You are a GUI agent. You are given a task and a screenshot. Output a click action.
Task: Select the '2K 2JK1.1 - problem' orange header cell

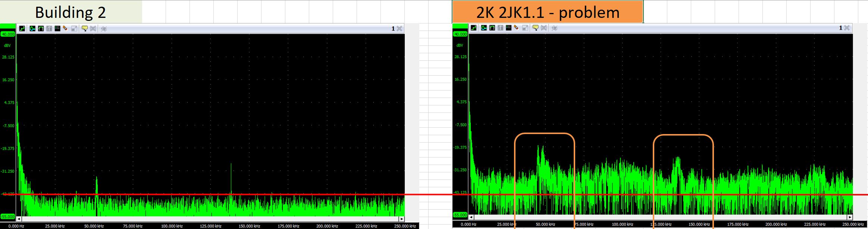click(548, 12)
